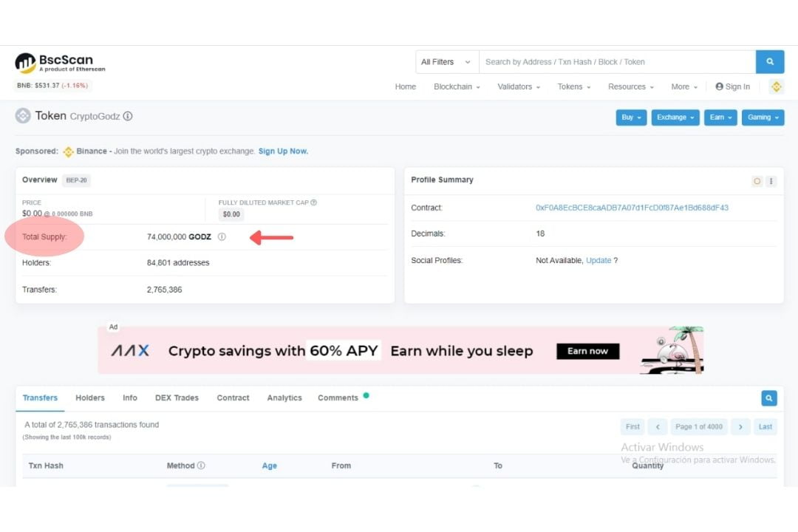Click the info icon next to CryptoGodz
Image resolution: width=798 pixels, height=532 pixels.
[x=128, y=116]
